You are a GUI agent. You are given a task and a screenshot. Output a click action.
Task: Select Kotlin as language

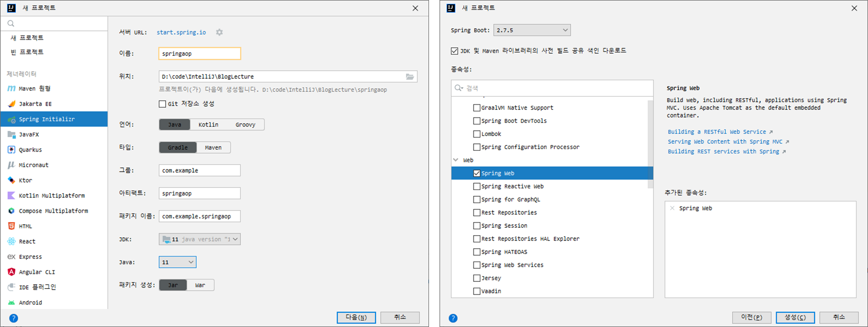(x=208, y=124)
